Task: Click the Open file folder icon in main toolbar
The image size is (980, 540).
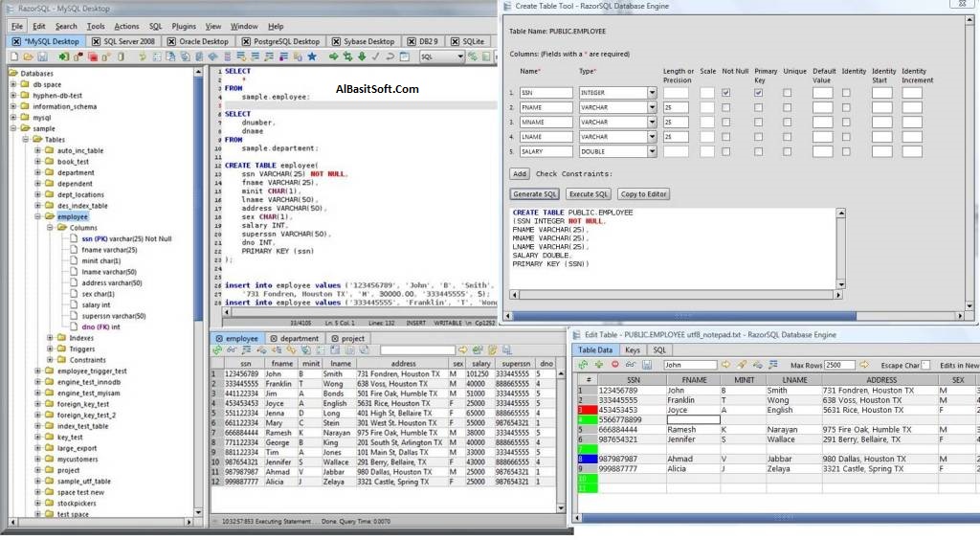Action: coord(28,56)
